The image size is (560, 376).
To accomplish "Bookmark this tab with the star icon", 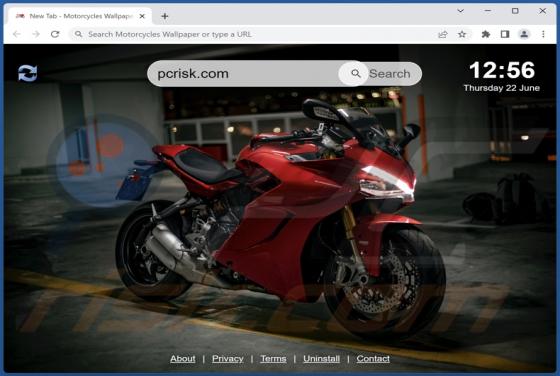I will click(x=462, y=34).
